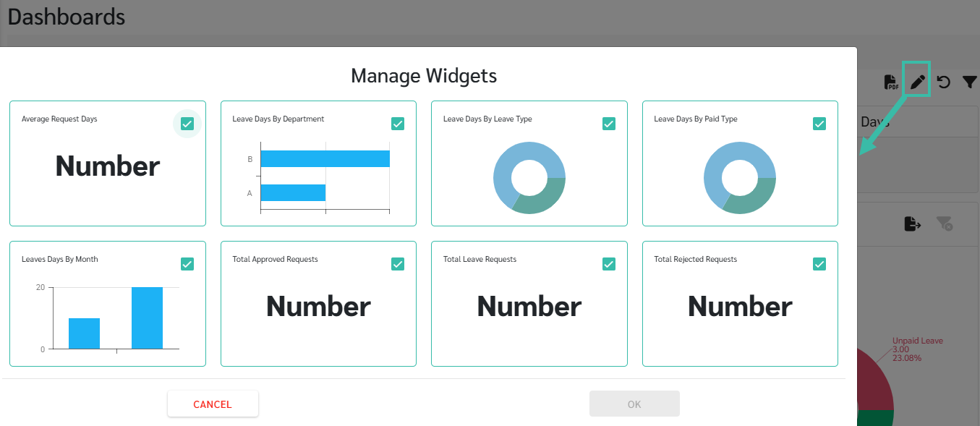This screenshot has height=426, width=980.
Task: Toggle Total Approved Requests checkbox
Action: (398, 264)
